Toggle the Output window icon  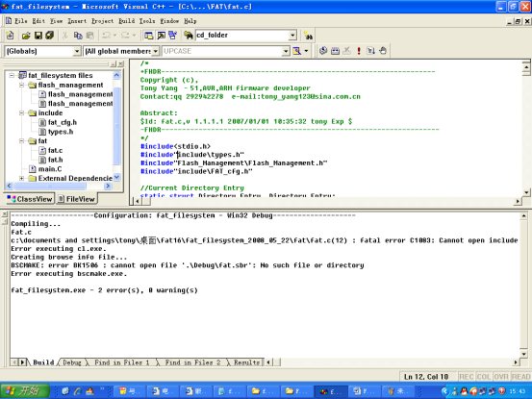tap(162, 36)
